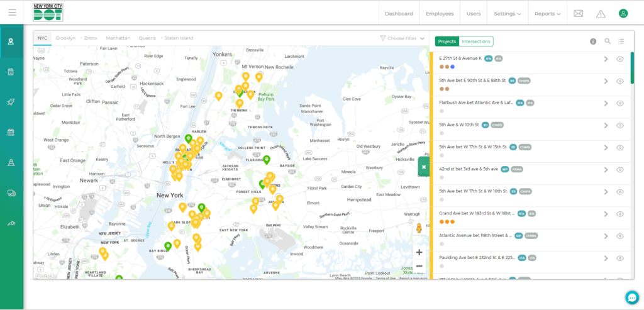Go to the Employees page

pyautogui.click(x=439, y=13)
